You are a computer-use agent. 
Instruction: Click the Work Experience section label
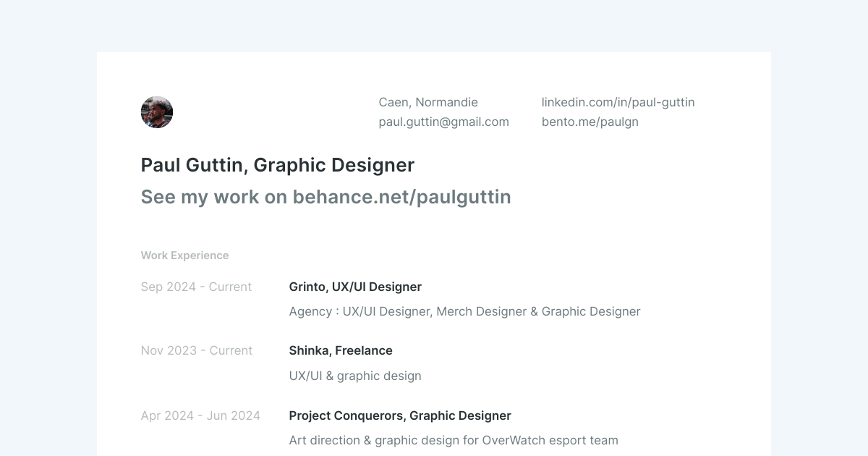(184, 256)
